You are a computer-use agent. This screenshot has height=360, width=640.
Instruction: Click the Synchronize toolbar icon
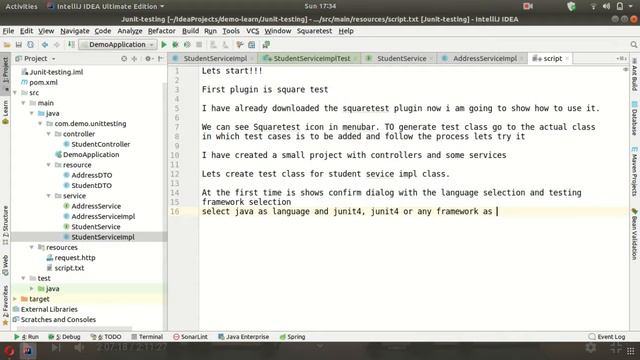coord(30,44)
